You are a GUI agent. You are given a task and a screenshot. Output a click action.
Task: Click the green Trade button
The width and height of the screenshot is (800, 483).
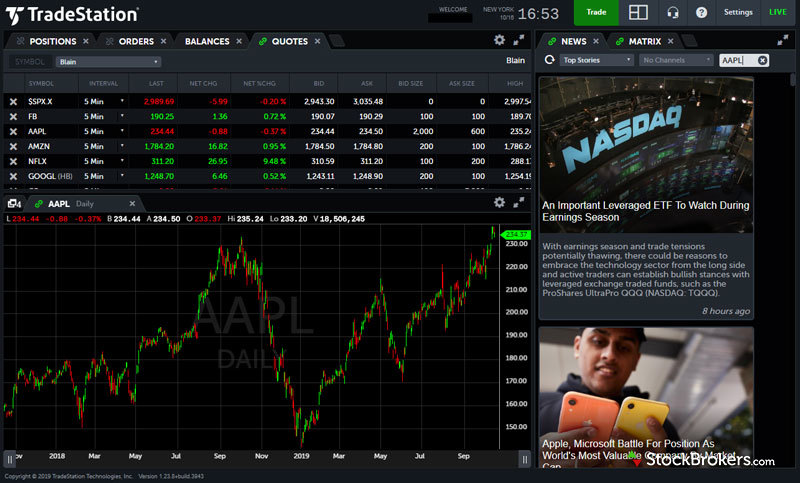coord(596,12)
